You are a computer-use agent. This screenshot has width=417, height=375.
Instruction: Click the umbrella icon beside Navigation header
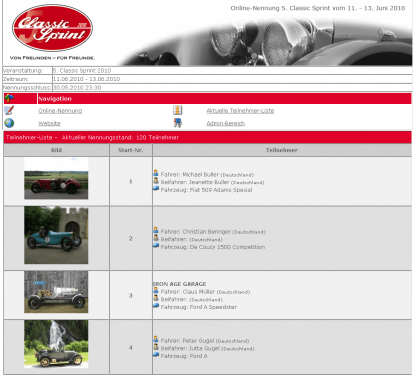coord(9,98)
